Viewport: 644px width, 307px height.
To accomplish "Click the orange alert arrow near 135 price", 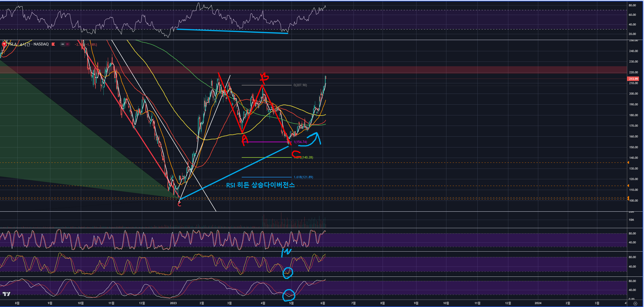I will tap(628, 163).
